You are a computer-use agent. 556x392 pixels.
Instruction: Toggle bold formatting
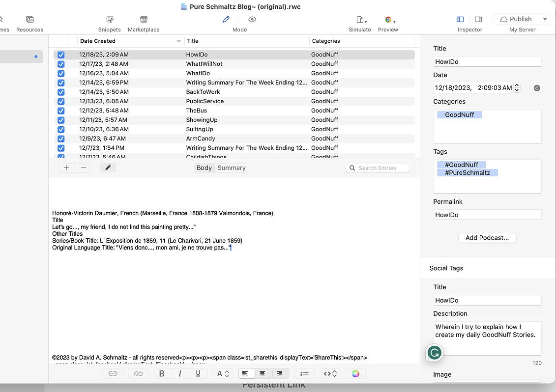tap(162, 373)
